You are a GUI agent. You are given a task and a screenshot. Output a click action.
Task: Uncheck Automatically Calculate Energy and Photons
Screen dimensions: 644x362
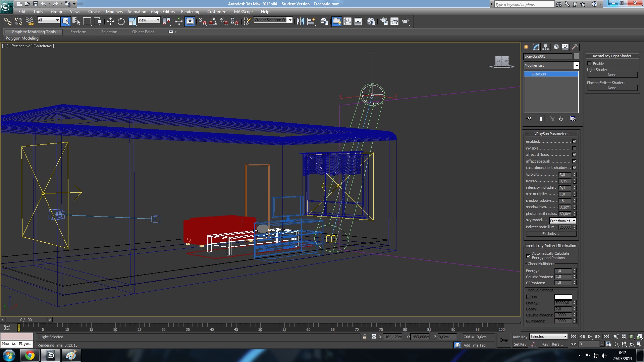[x=529, y=256]
